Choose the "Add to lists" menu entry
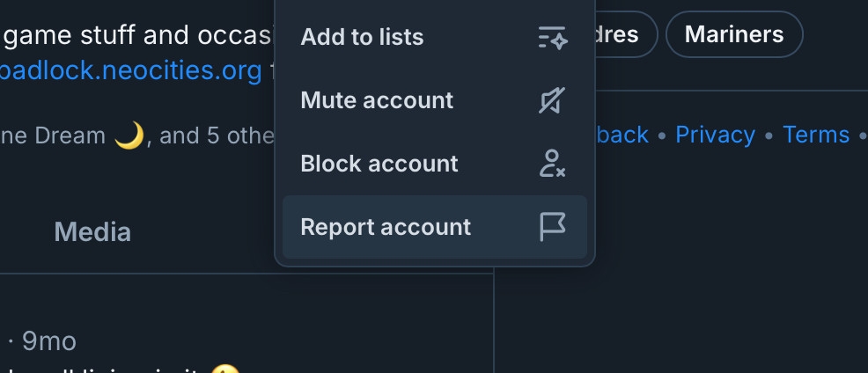Viewport: 868px width, 373px height. tap(362, 38)
